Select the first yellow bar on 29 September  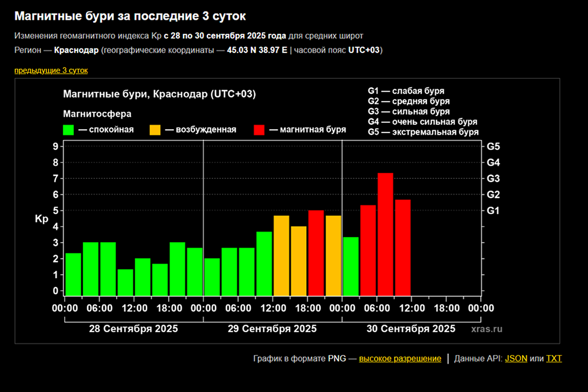[281, 255]
